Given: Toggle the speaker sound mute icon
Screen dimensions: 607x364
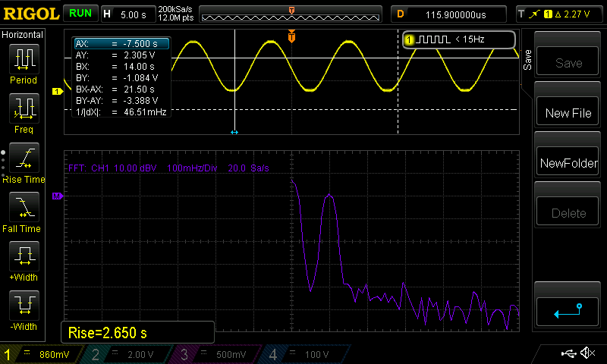Looking at the screenshot, I should pyautogui.click(x=587, y=353).
